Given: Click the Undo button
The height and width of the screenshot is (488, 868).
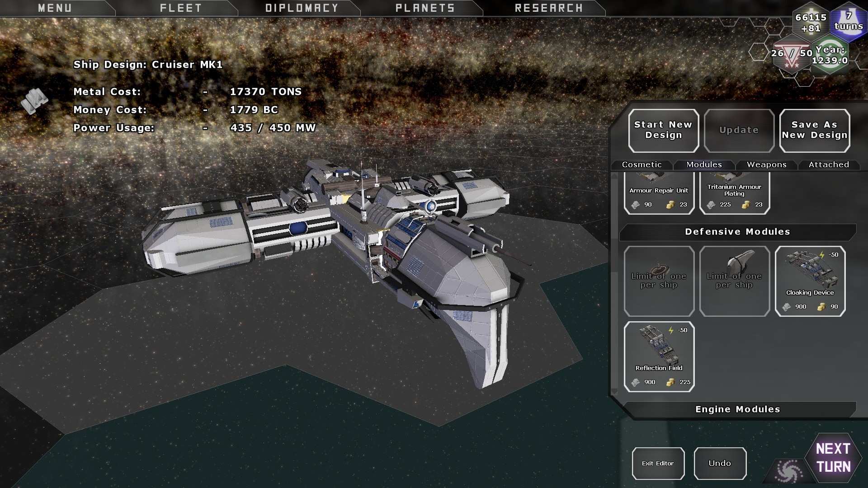Looking at the screenshot, I should click(x=720, y=463).
